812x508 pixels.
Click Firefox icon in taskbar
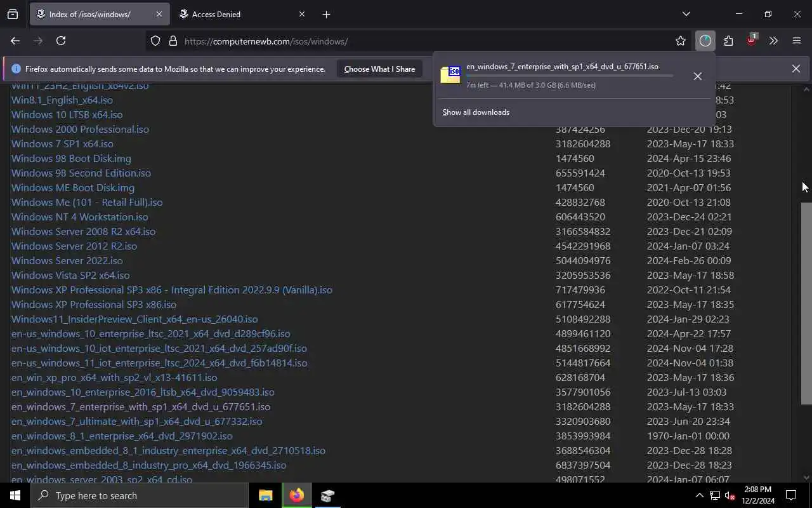pyautogui.click(x=296, y=495)
